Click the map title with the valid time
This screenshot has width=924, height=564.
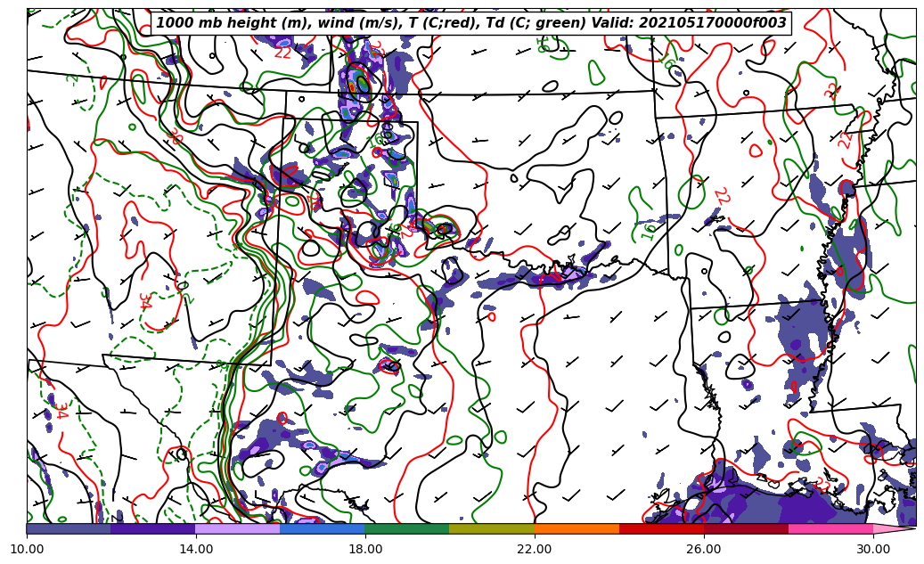click(x=470, y=22)
